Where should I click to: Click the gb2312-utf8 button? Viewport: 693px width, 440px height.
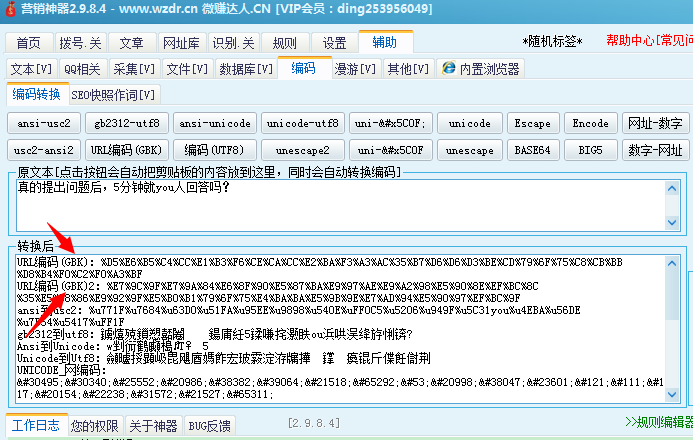127,123
